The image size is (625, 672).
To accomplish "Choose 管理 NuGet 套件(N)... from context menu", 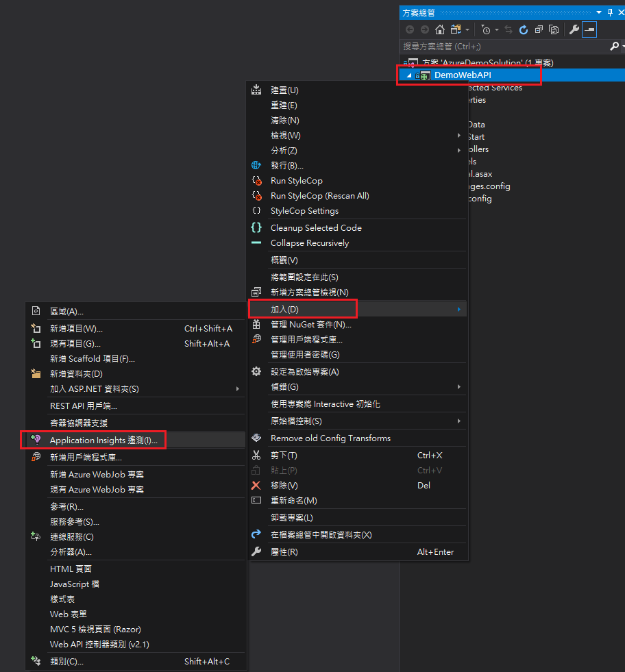I will [310, 325].
